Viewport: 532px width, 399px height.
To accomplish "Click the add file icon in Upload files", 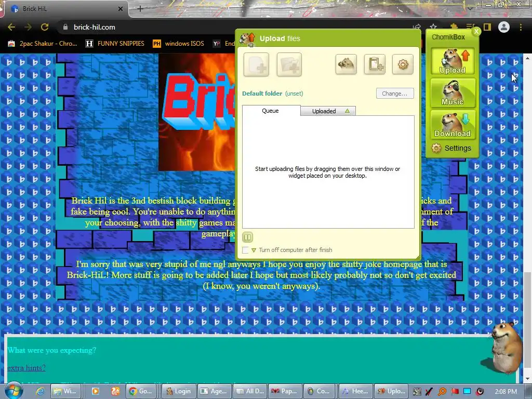I will (x=256, y=64).
